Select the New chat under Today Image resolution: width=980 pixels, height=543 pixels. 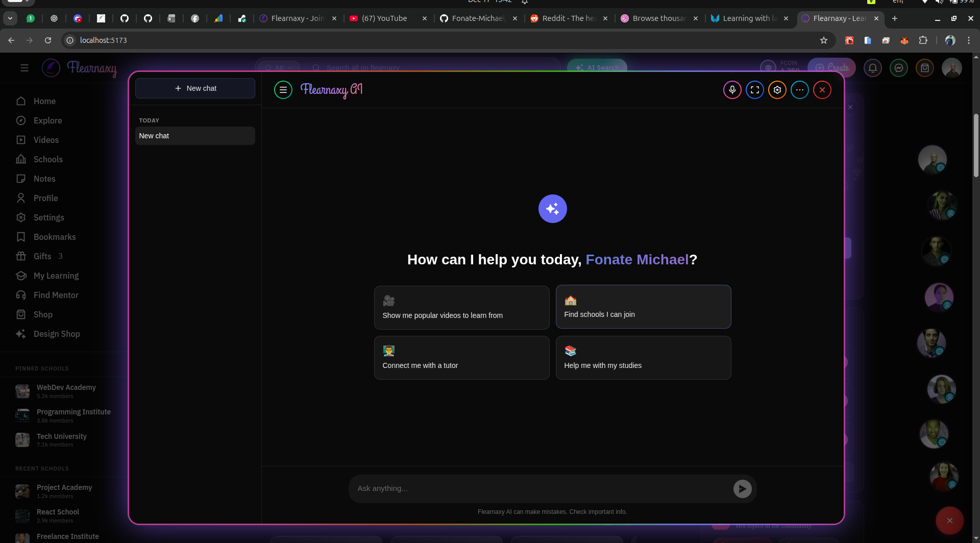pos(195,136)
